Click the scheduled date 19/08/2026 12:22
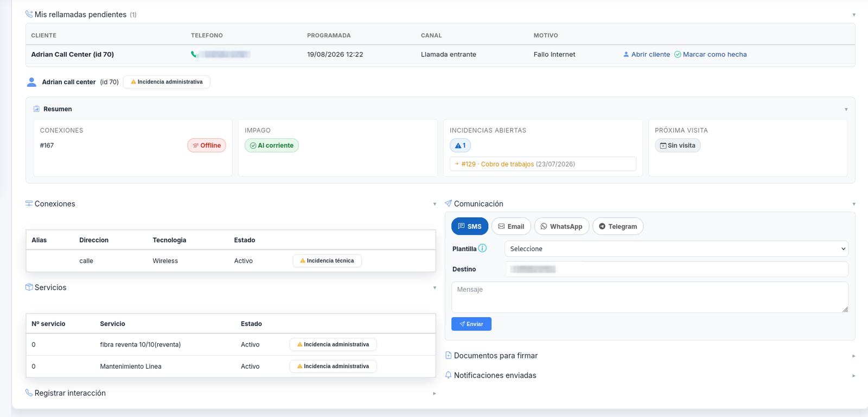 click(x=335, y=54)
